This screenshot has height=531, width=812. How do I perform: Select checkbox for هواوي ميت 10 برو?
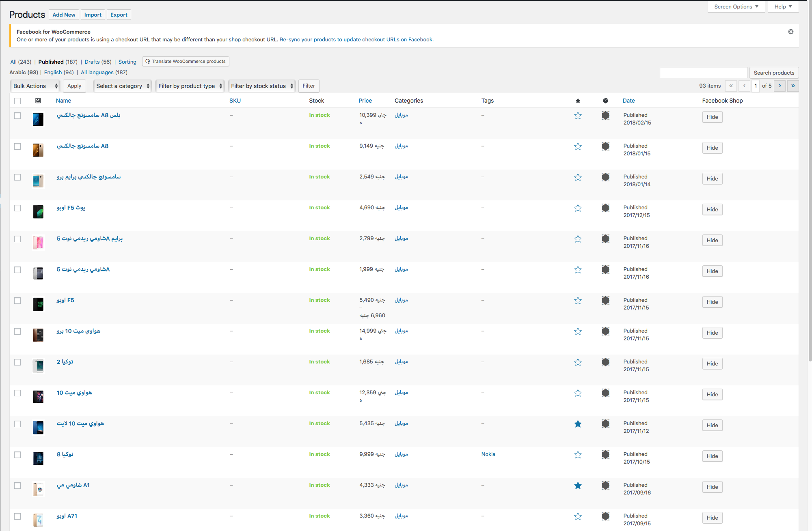point(17,331)
